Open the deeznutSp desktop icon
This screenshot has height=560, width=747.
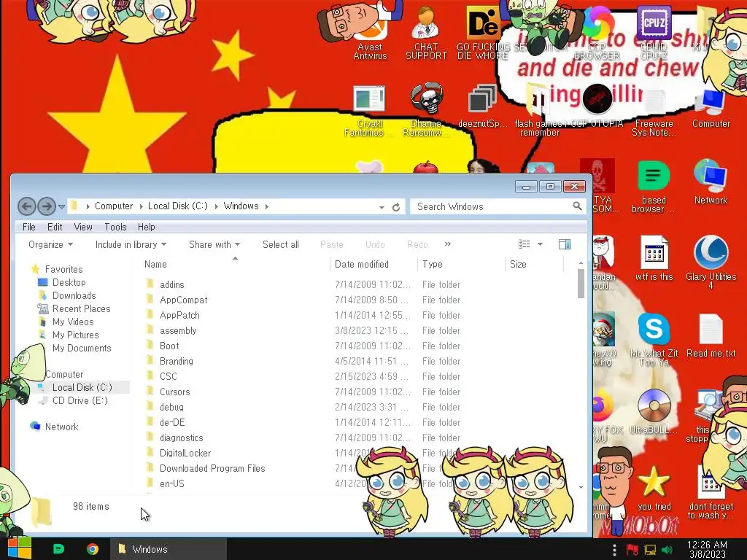point(482,106)
